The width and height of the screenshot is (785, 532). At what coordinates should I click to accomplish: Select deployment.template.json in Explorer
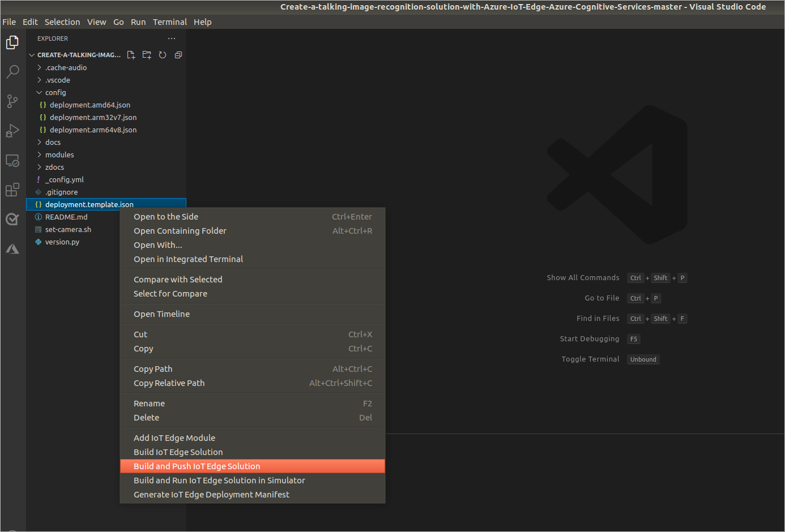(106, 204)
